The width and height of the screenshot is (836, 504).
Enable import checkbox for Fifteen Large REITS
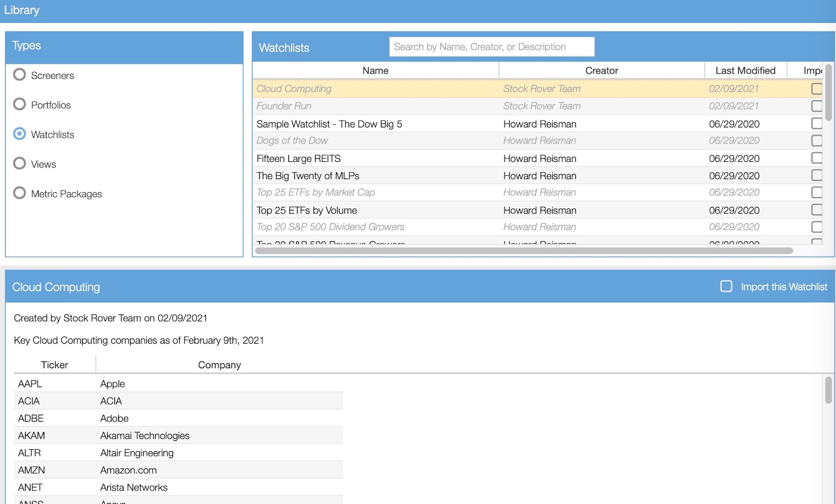point(817,158)
